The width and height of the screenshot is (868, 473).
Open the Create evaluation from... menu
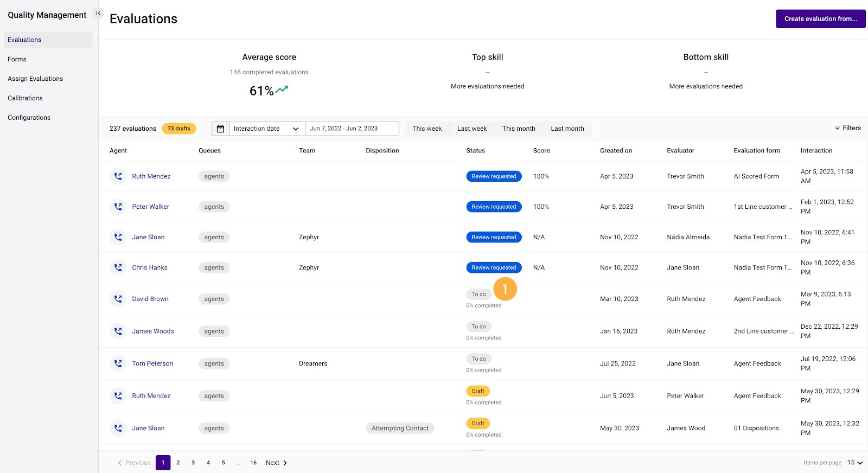[x=821, y=19]
